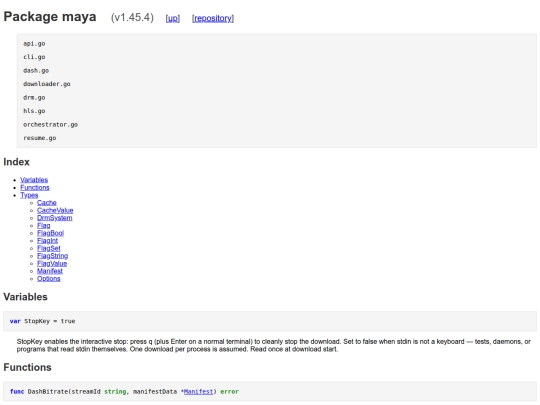Click the downloader.go file name
The width and height of the screenshot is (540, 405).
46,84
